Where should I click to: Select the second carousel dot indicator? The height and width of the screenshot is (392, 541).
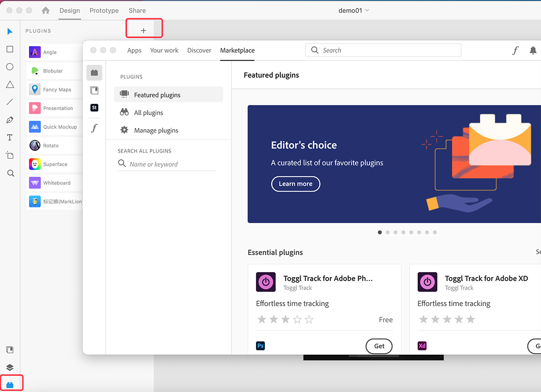tap(388, 232)
